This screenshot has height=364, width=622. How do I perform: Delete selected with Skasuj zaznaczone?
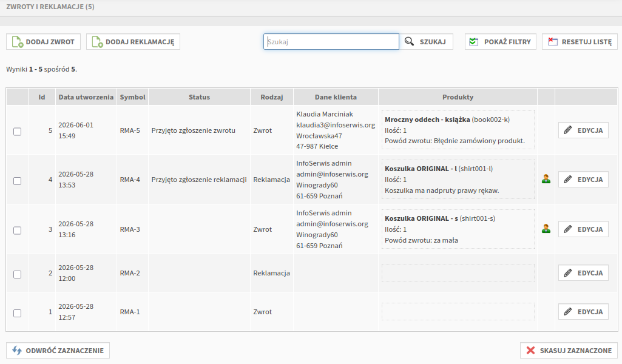pos(569,351)
